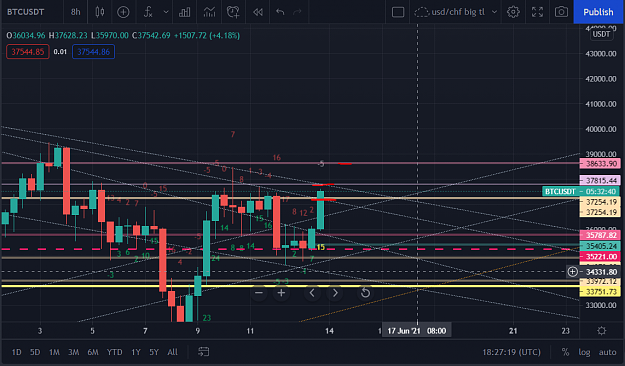Open the candlestick chart style menu

point(100,12)
